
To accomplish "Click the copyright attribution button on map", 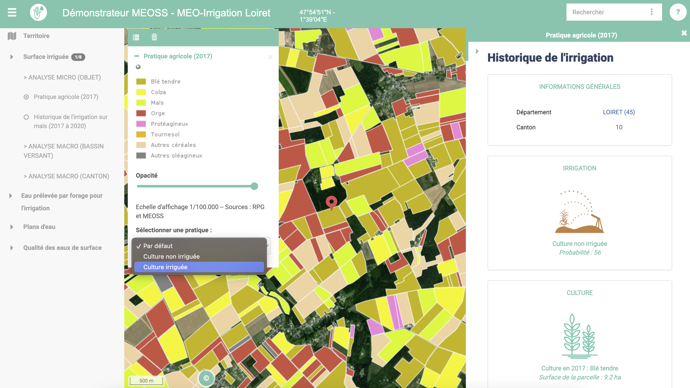I will click(206, 378).
